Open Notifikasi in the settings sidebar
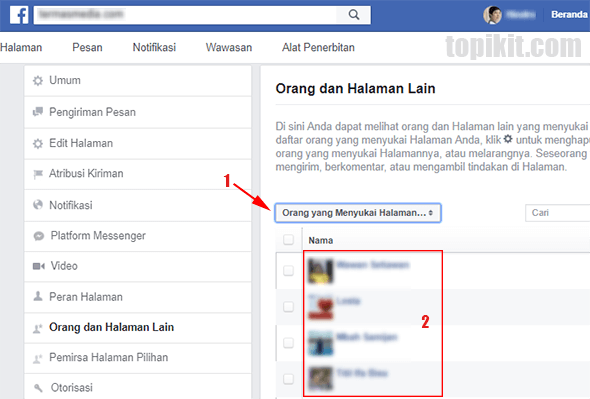This screenshot has height=399, width=590. click(x=138, y=205)
